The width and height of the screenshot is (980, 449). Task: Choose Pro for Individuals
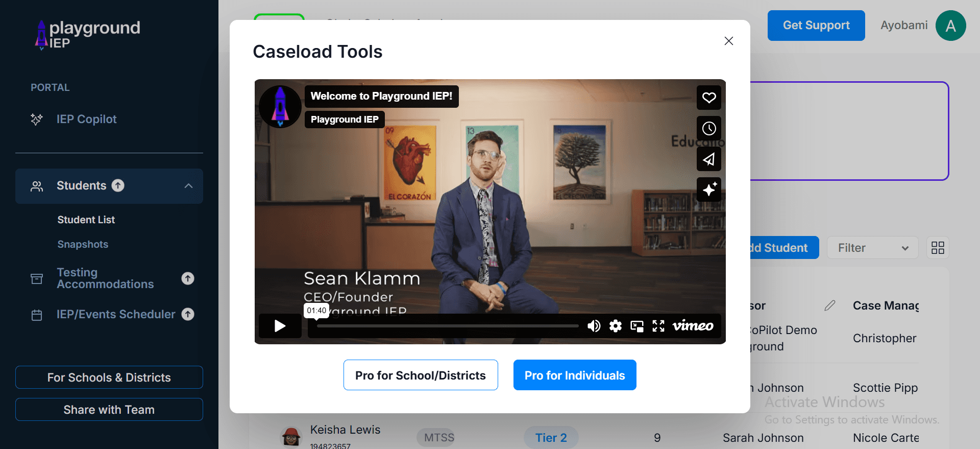coord(575,375)
